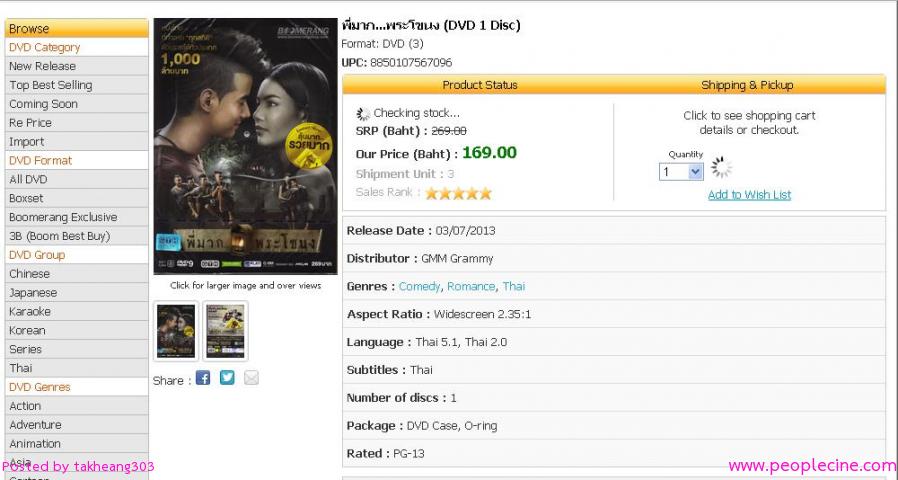
Task: Open Coming Soon category
Action: point(77,104)
